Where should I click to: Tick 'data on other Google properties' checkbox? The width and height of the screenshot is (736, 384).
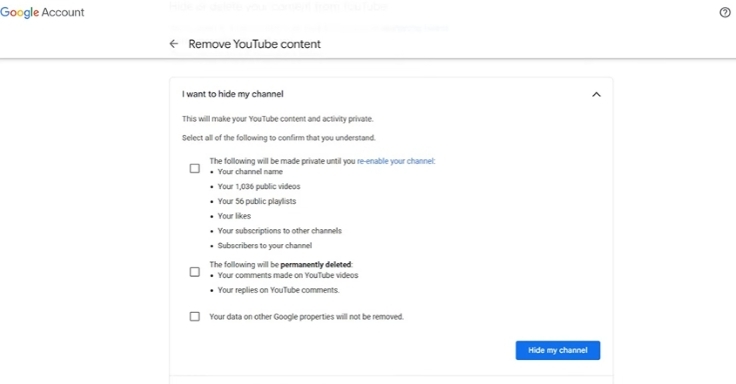(194, 316)
